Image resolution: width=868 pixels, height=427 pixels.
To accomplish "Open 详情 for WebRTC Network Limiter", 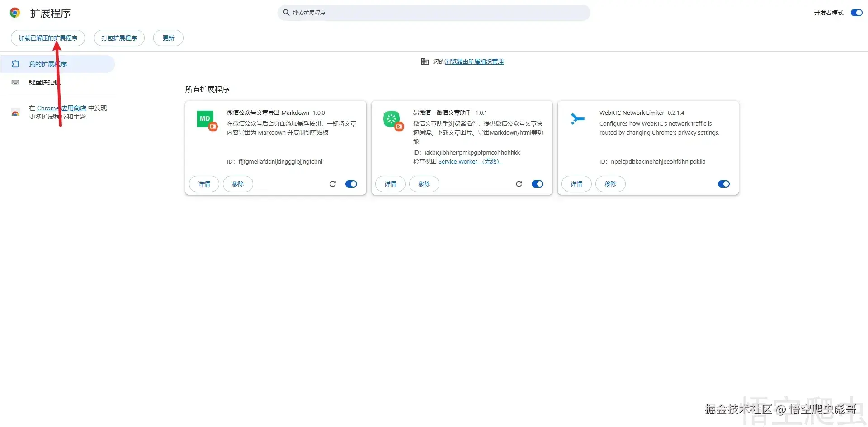I will click(x=576, y=184).
